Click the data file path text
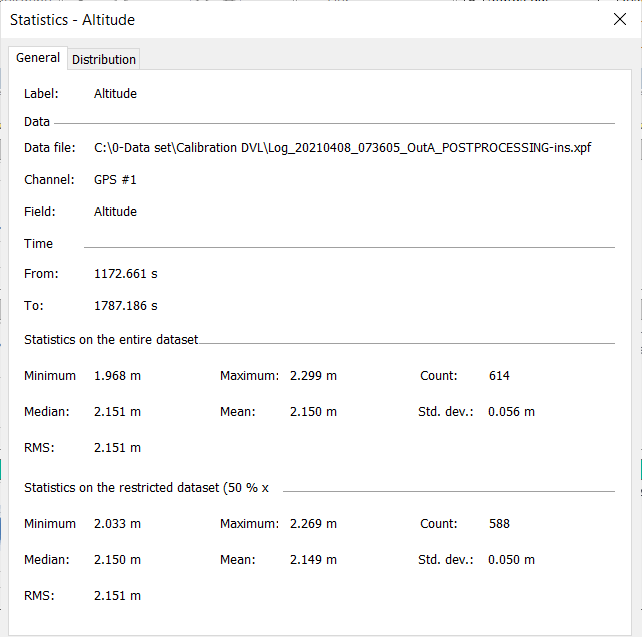Viewport: 642px width, 637px height. [x=343, y=148]
